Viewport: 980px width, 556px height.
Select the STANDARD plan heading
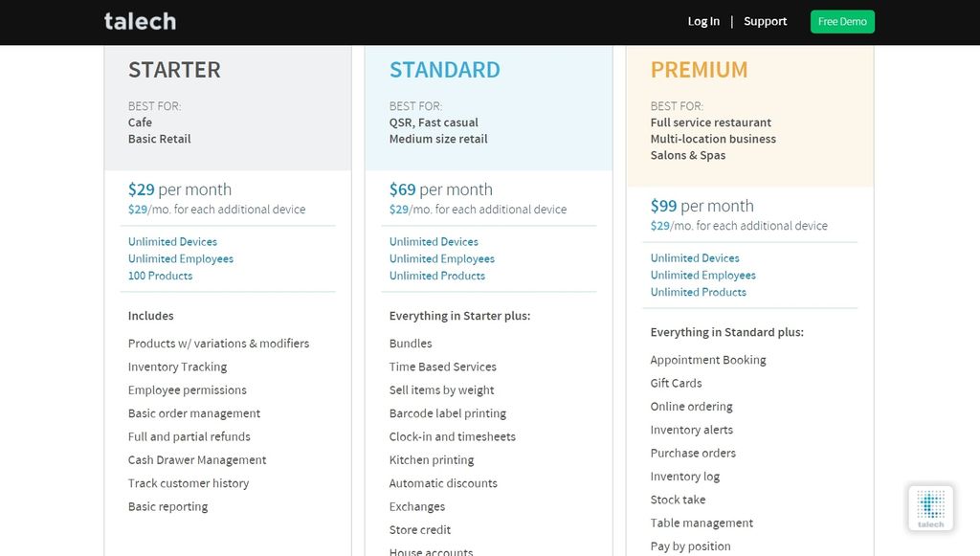tap(444, 70)
